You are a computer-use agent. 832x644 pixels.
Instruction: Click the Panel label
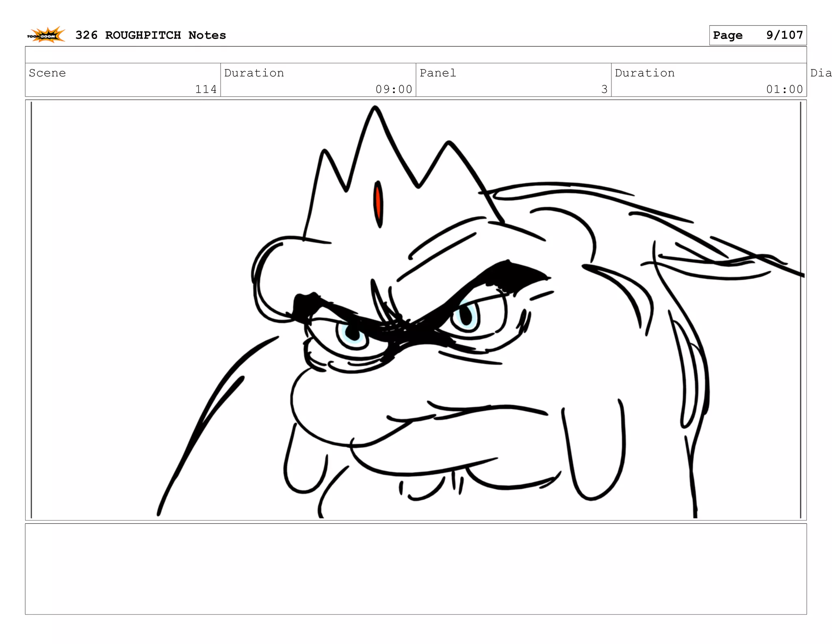[x=438, y=73]
